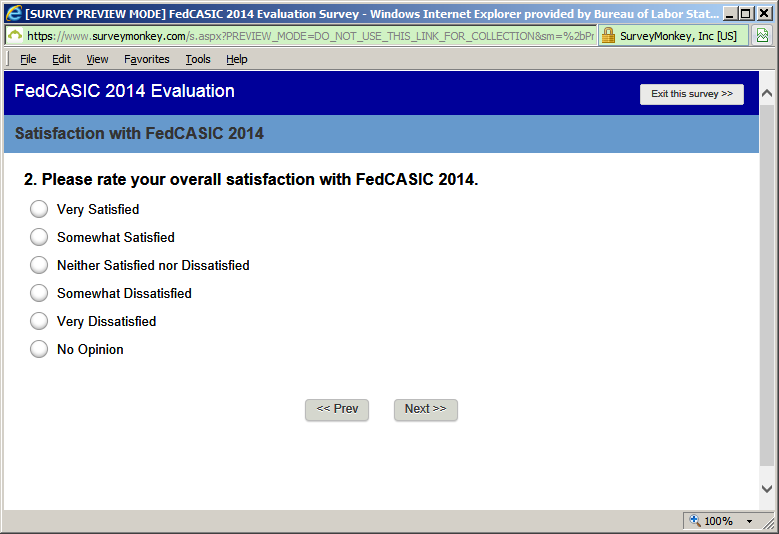
Task: Click the question 2 overall satisfaction text
Action: point(251,179)
